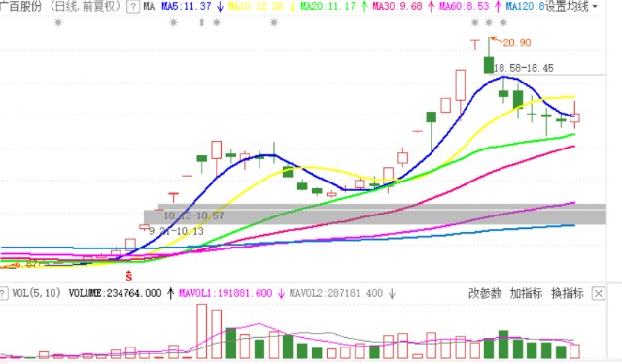Click the 加指标 button
The height and width of the screenshot is (364, 622).
click(x=526, y=293)
